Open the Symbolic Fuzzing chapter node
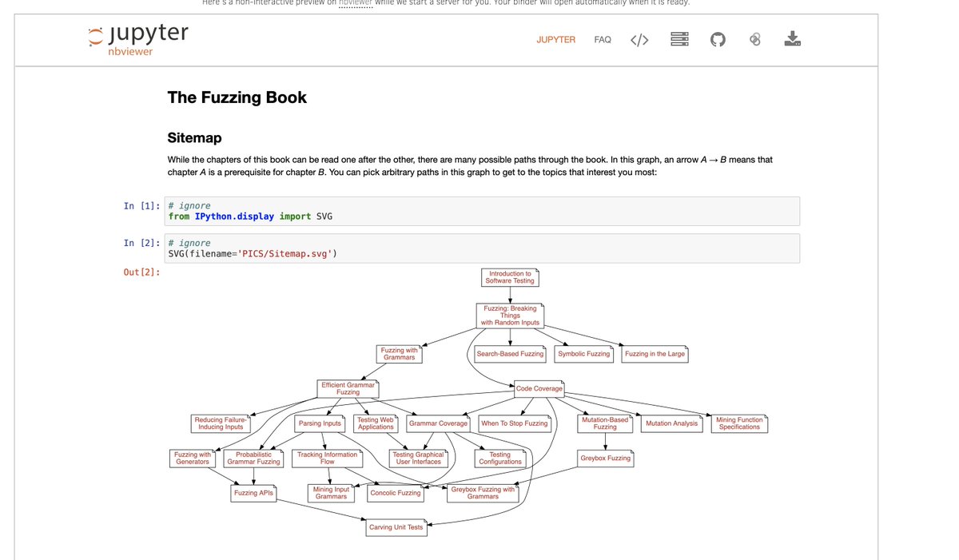The image size is (959, 560). (583, 354)
